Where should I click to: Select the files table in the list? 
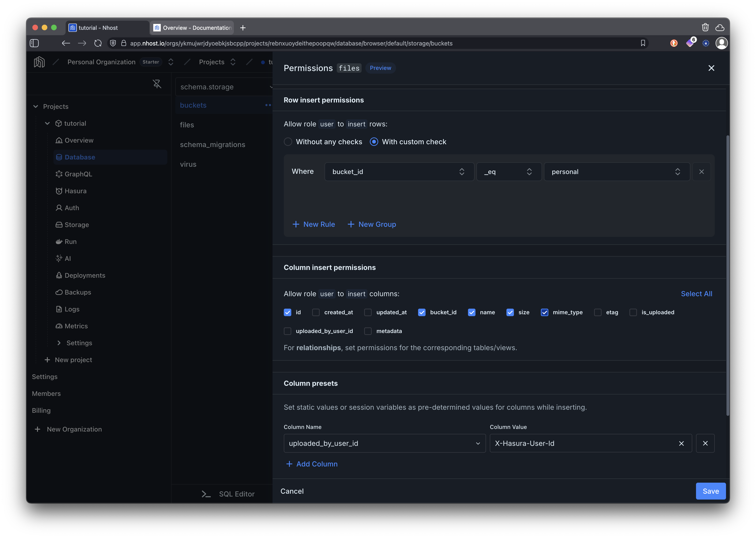[187, 125]
